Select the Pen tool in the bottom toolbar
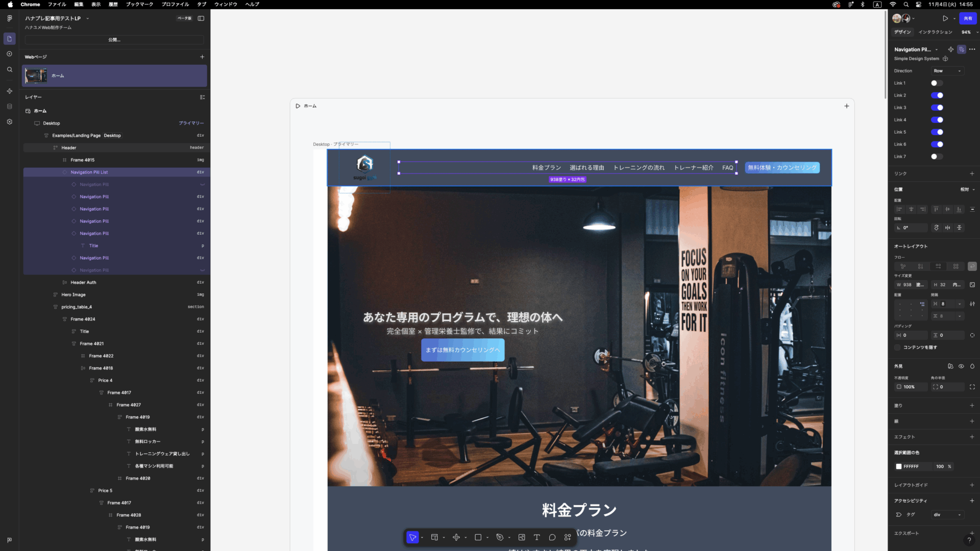Image resolution: width=980 pixels, height=551 pixels. tap(500, 537)
